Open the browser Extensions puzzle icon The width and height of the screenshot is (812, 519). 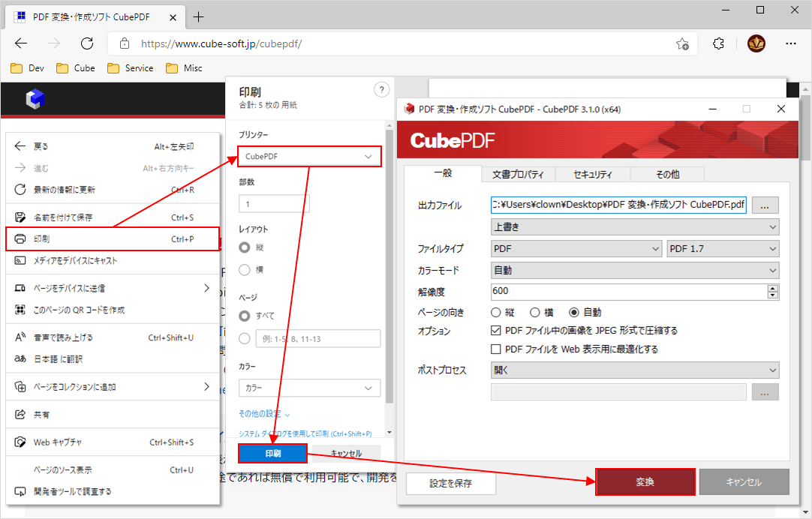pos(718,43)
